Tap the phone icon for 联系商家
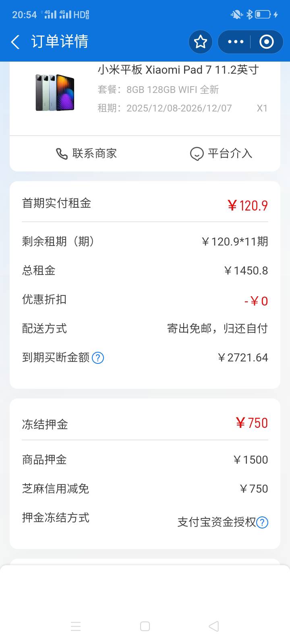Screen dimensions: 290x644 62,154
